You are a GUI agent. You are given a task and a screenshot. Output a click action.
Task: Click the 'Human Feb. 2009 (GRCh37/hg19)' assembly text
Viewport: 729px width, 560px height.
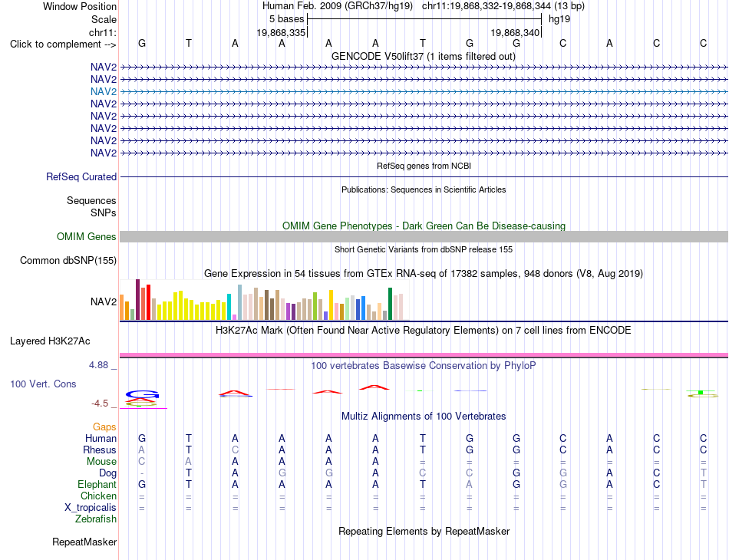pyautogui.click(x=338, y=6)
